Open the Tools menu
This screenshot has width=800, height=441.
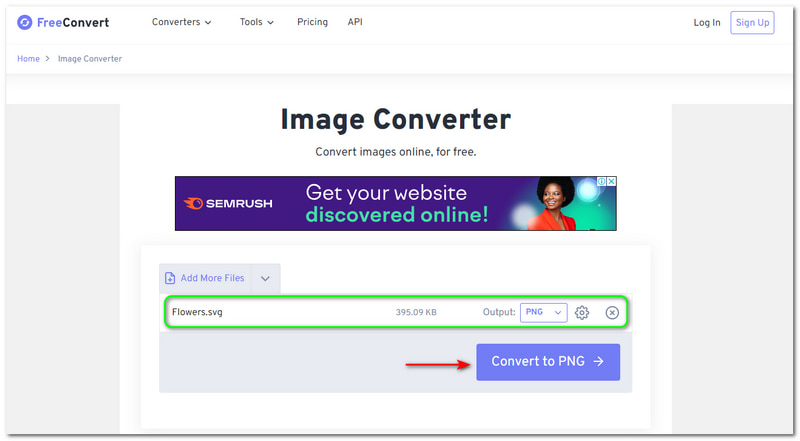coord(257,22)
